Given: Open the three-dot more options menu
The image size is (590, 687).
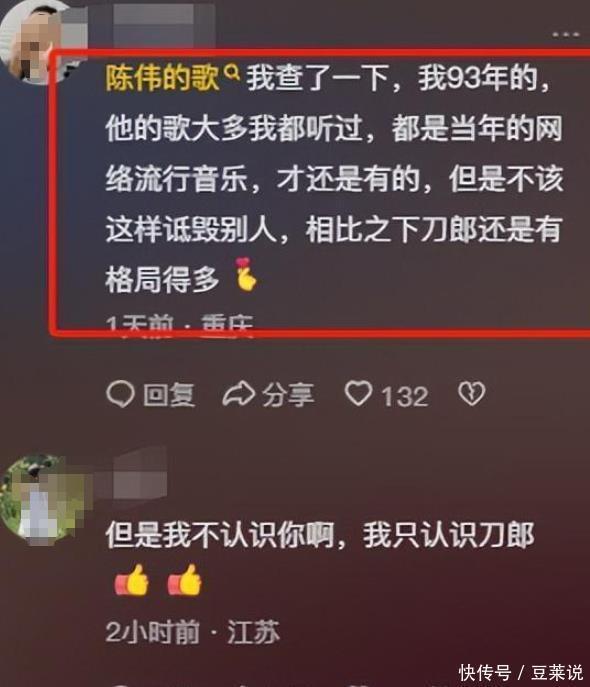Looking at the screenshot, I should [x=565, y=34].
